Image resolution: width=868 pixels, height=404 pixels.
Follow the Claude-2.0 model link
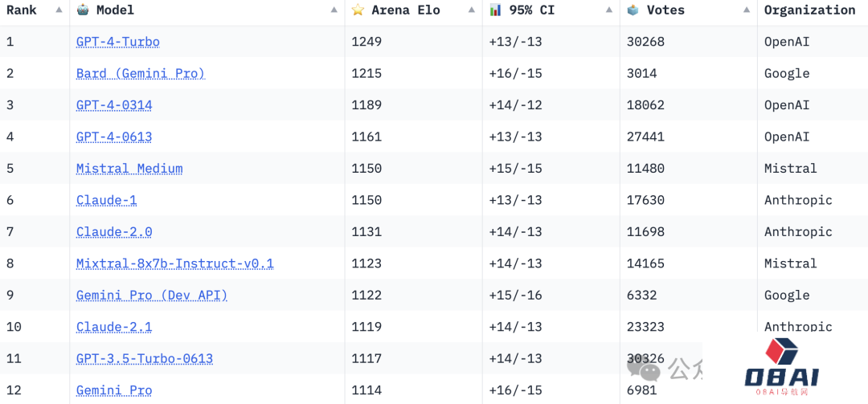point(114,232)
